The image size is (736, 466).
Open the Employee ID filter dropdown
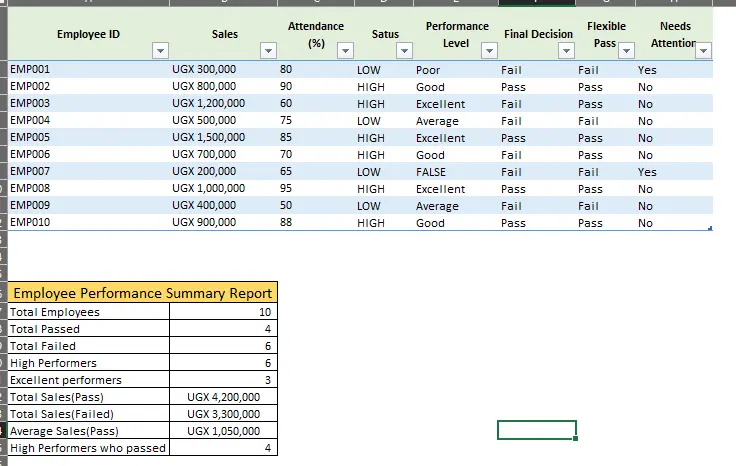click(161, 50)
